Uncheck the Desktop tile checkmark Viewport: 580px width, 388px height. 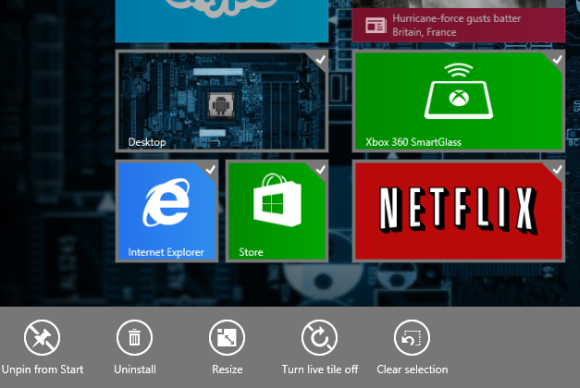(320, 59)
